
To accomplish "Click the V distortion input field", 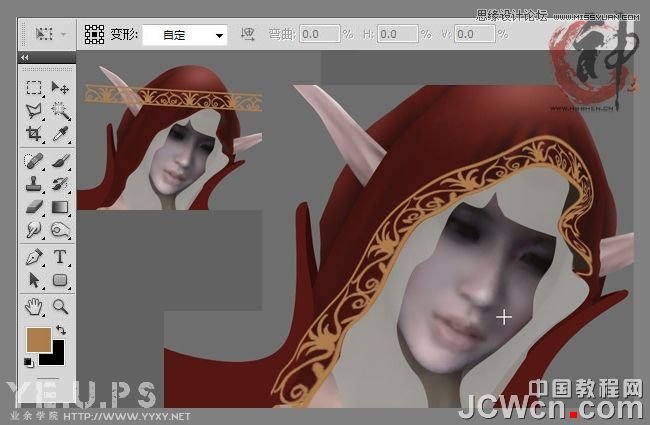I will click(475, 34).
